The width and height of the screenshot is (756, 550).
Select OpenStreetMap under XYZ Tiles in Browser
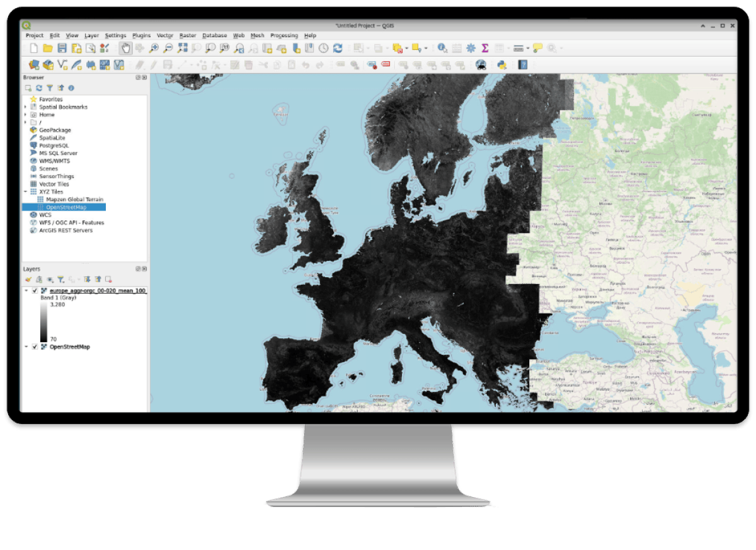point(66,207)
